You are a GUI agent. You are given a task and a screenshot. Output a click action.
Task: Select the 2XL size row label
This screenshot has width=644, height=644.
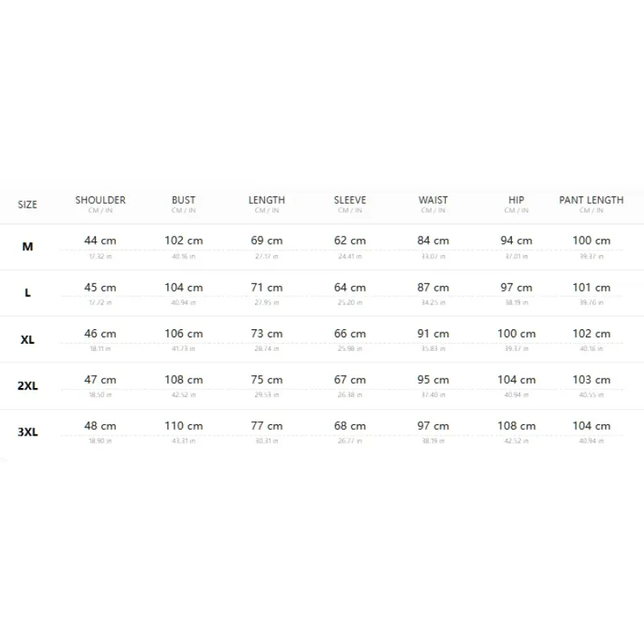pyautogui.click(x=27, y=386)
